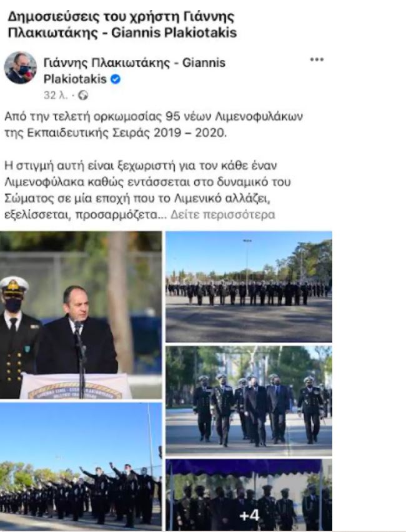
Task: Click the emblem banner on the podium
Action: point(75,387)
